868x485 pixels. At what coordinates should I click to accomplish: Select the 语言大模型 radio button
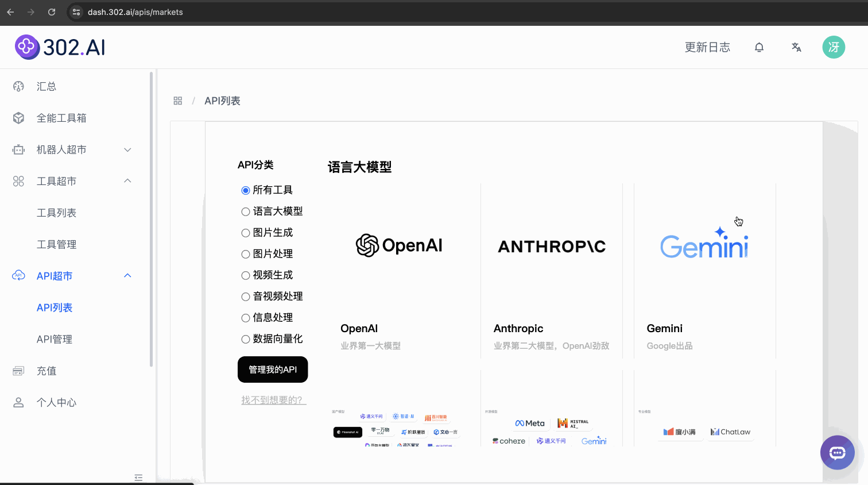246,211
